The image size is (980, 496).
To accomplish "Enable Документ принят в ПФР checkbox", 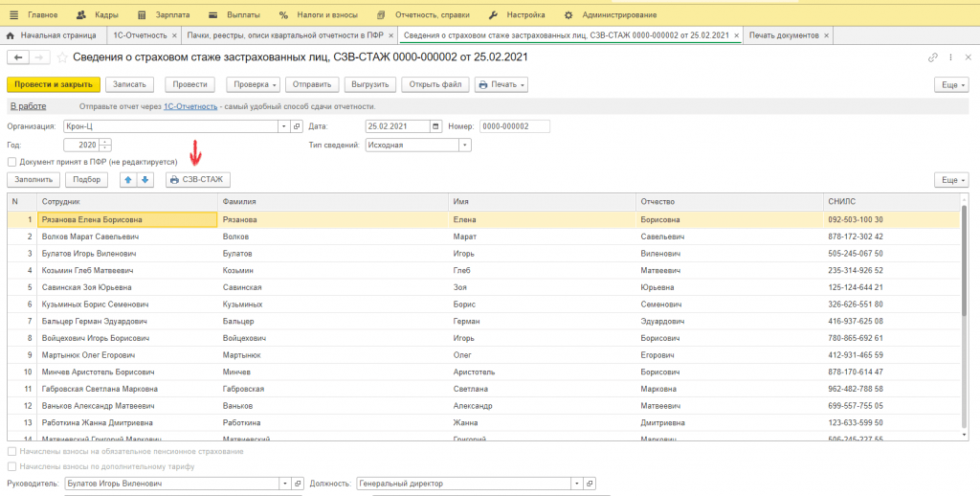I will [11, 163].
